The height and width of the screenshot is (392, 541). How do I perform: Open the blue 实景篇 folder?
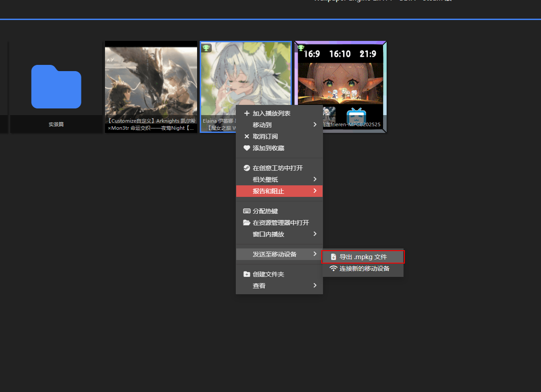pyautogui.click(x=56, y=87)
